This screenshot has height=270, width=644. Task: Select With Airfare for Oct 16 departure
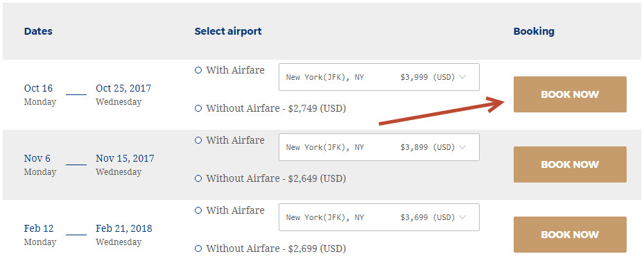[198, 70]
